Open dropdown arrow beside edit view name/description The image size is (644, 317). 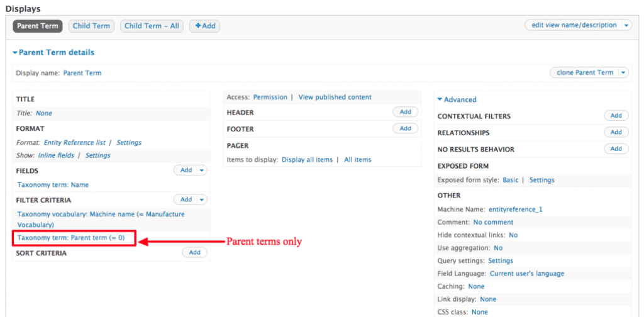tap(625, 25)
